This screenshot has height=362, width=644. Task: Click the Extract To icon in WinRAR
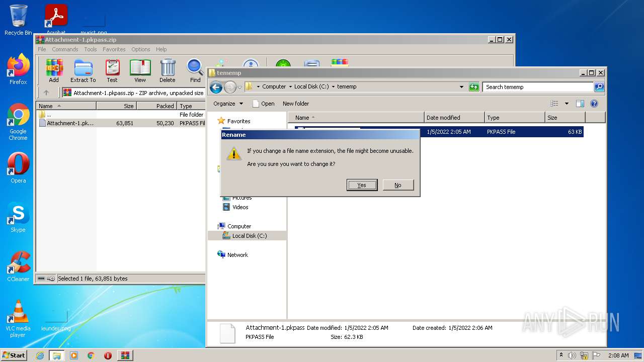(x=83, y=70)
